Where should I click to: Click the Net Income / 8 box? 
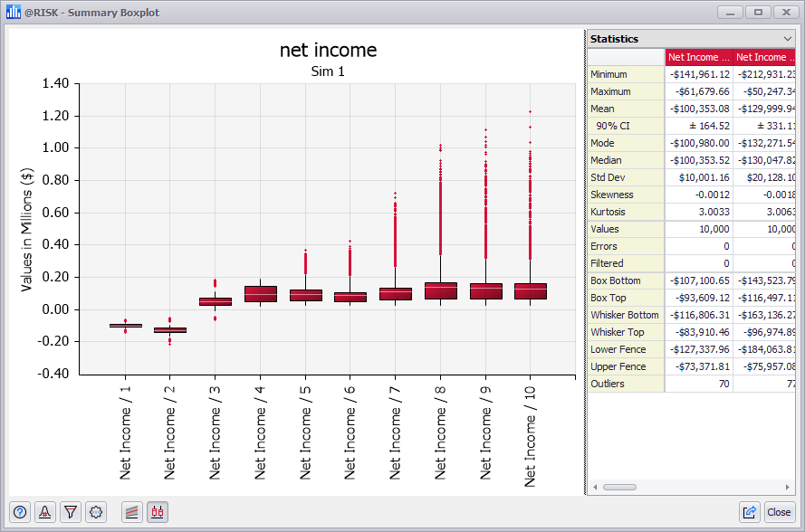pyautogui.click(x=440, y=290)
